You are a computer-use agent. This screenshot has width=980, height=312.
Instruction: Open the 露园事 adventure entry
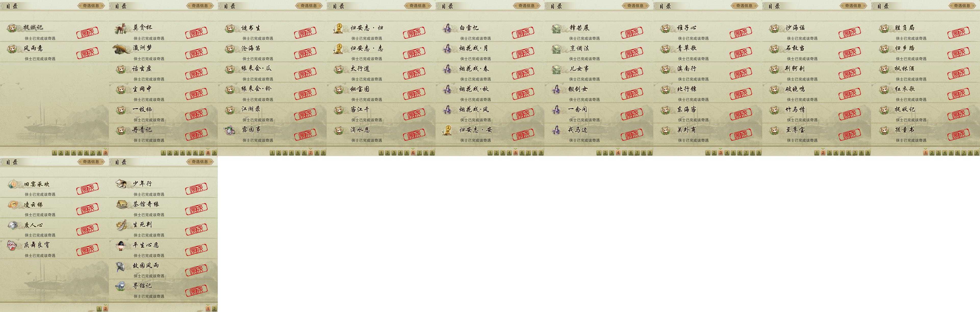(272, 134)
